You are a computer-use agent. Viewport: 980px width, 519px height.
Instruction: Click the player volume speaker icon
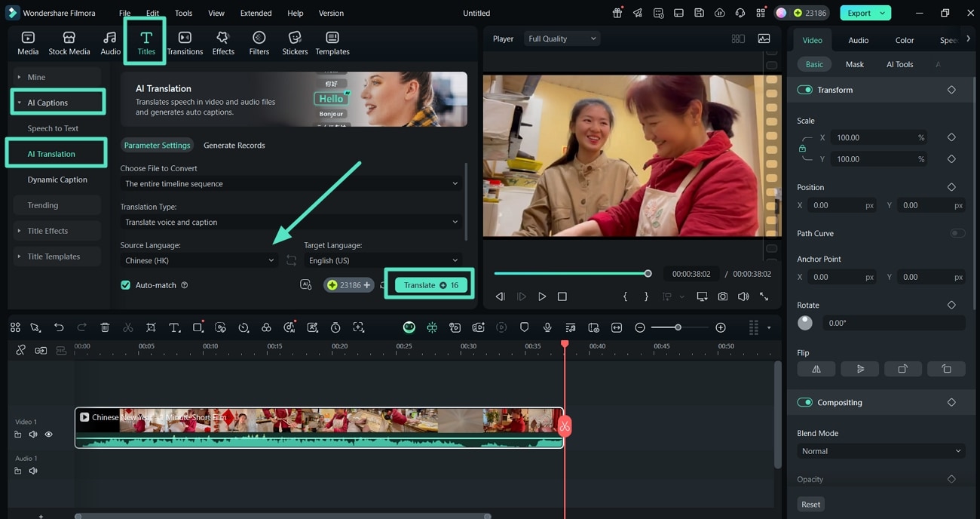[x=743, y=296]
